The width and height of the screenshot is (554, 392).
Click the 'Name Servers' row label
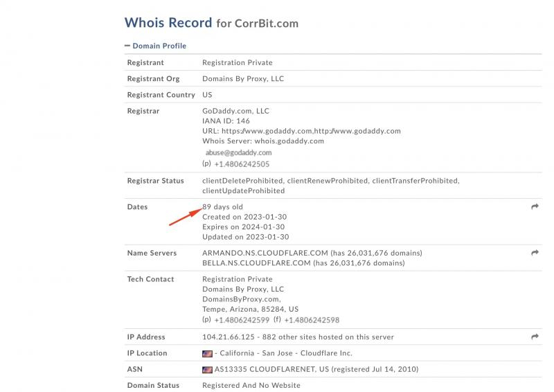152,253
